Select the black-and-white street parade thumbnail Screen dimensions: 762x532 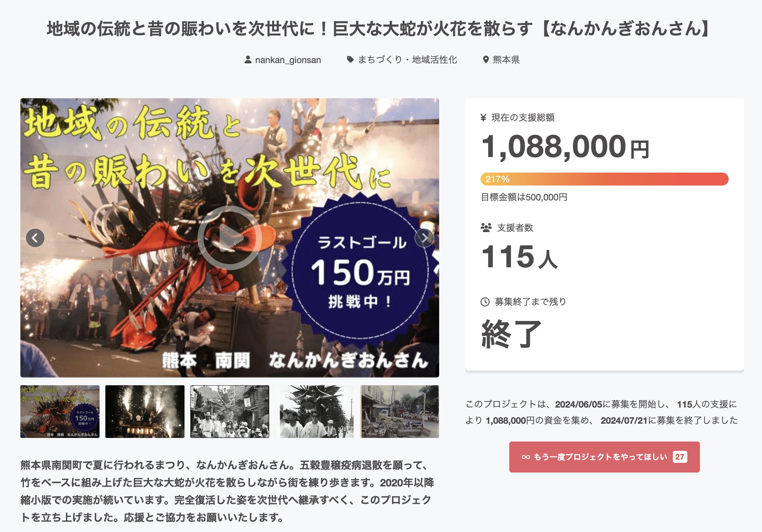230,411
